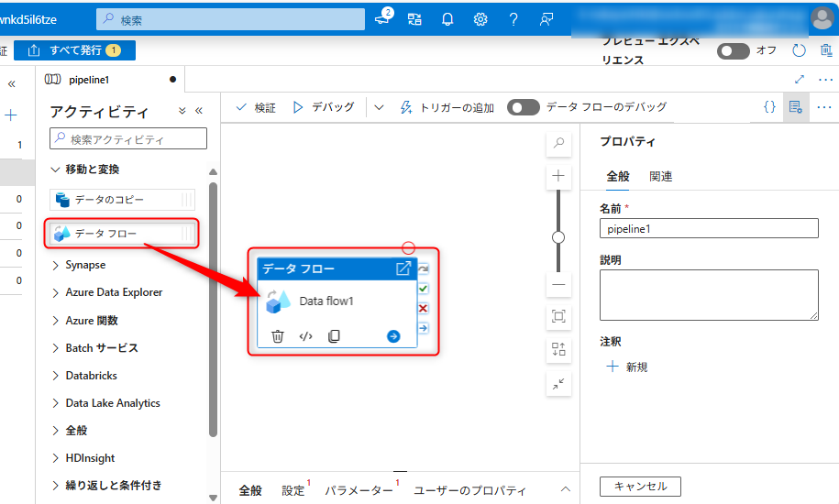
Task: Expand the 繰り返しと条件付き group
Action: coord(56,486)
